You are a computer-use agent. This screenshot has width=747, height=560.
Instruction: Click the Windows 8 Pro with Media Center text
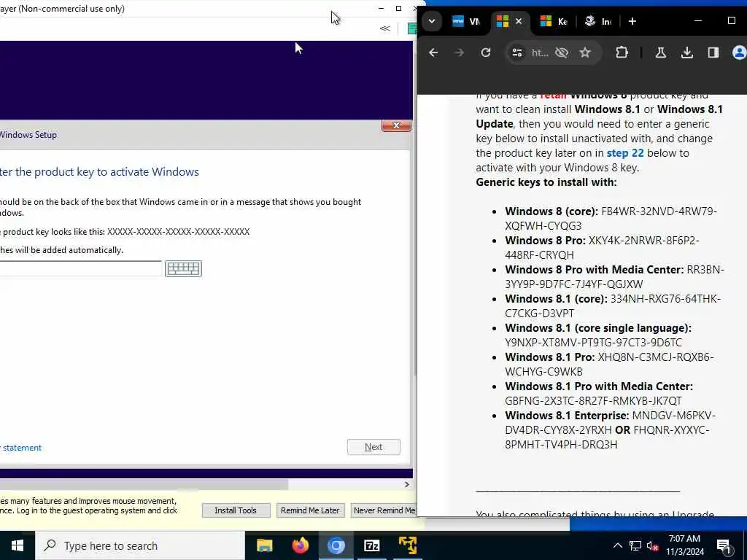(614, 276)
